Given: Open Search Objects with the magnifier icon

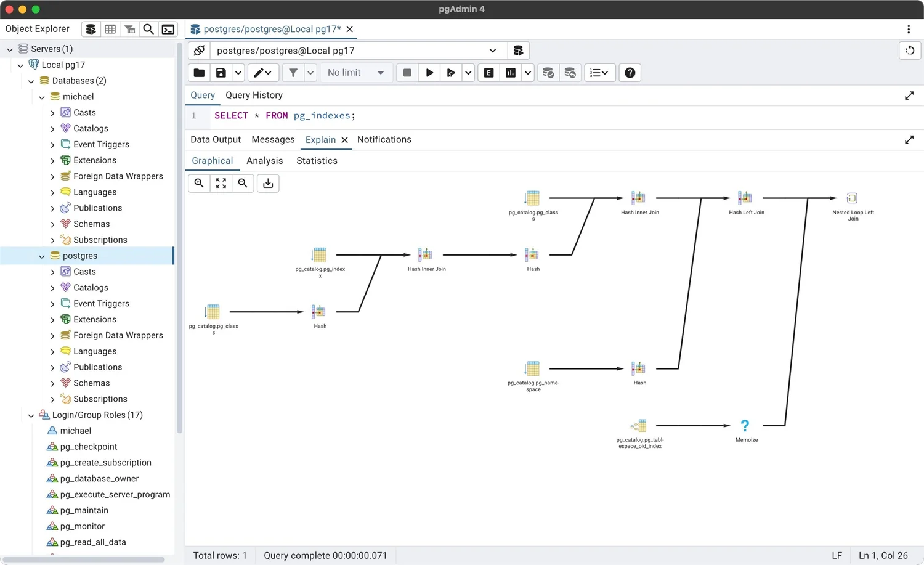Looking at the screenshot, I should [148, 29].
